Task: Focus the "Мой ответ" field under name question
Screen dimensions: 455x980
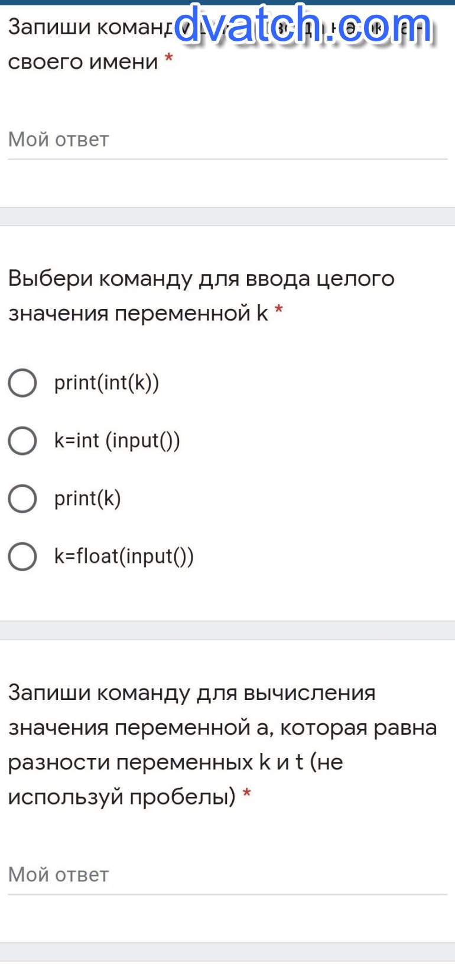Action: (227, 140)
